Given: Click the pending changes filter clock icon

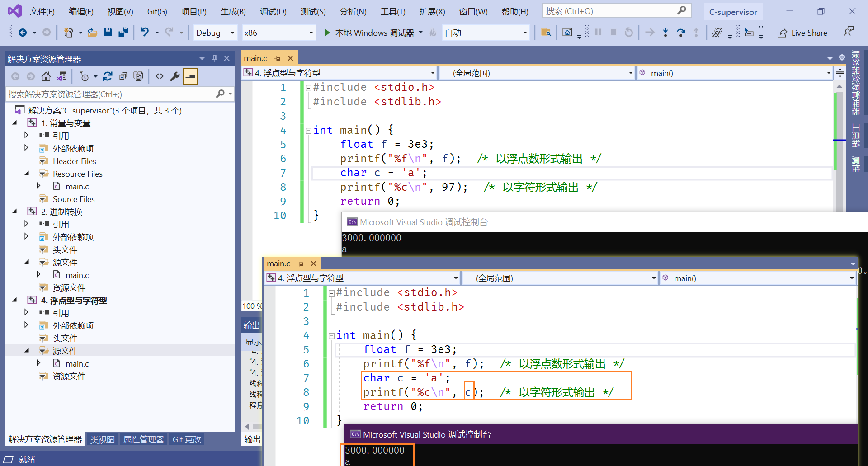Looking at the screenshot, I should [x=84, y=76].
